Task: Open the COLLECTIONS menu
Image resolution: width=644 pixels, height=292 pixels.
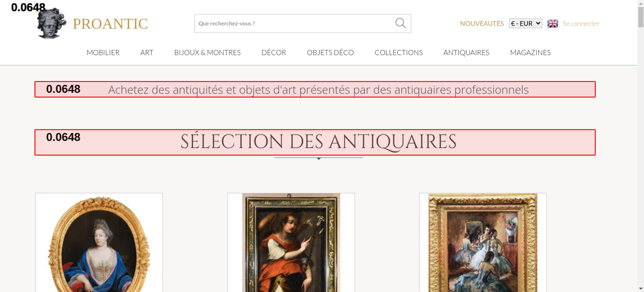Action: [398, 52]
